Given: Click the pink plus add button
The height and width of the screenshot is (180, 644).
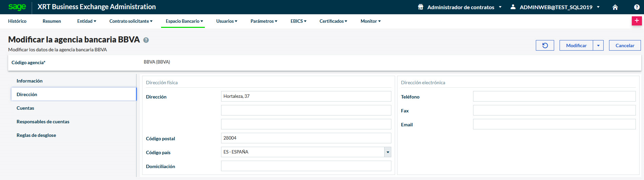Looking at the screenshot, I should pos(637,21).
